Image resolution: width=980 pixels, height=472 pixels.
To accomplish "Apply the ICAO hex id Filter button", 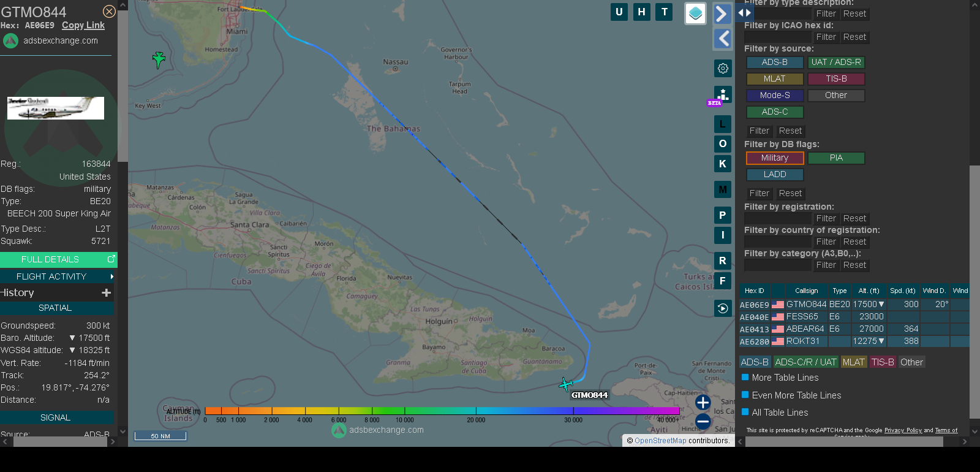I will pyautogui.click(x=826, y=37).
